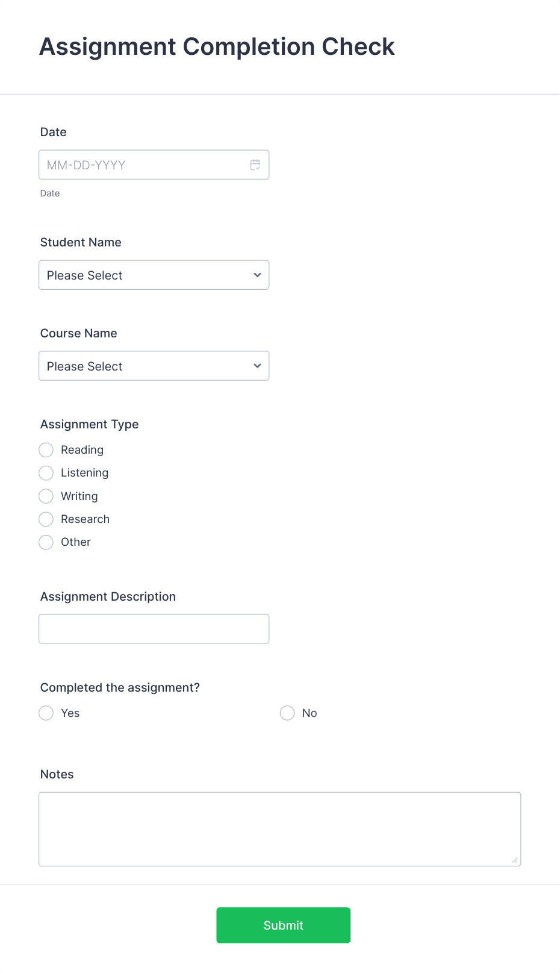Image resolution: width=560 pixels, height=973 pixels.
Task: Mark assignment completed as Yes
Action: 46,713
